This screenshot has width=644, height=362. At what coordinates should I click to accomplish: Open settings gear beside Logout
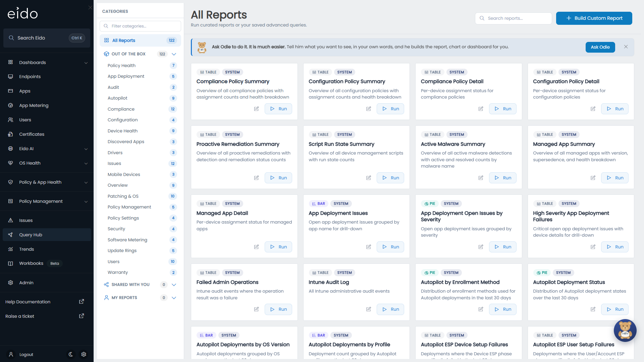tap(84, 354)
